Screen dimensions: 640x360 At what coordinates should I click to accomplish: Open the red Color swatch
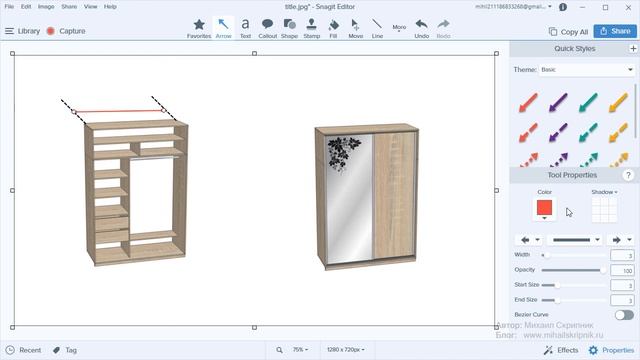tap(544, 208)
